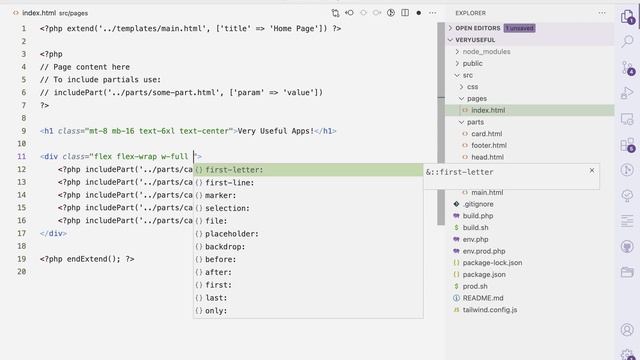Choose first-letter: from suggestions
The image size is (640, 360).
[308, 170]
